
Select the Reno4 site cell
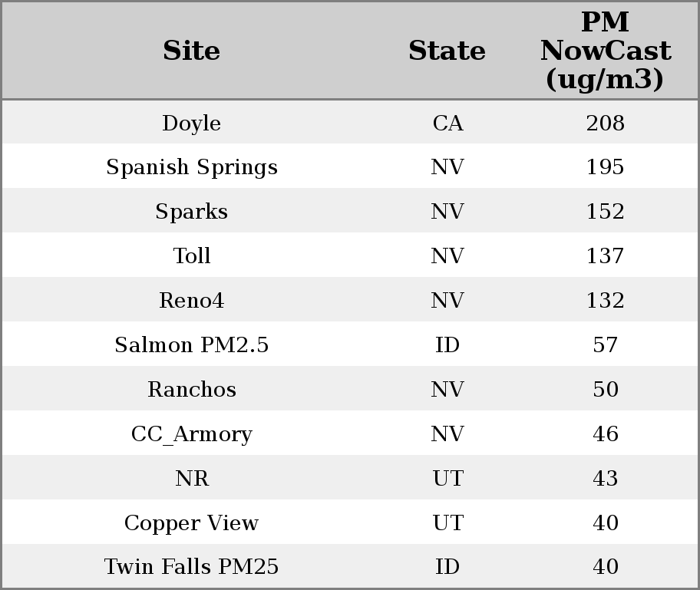[x=191, y=301]
